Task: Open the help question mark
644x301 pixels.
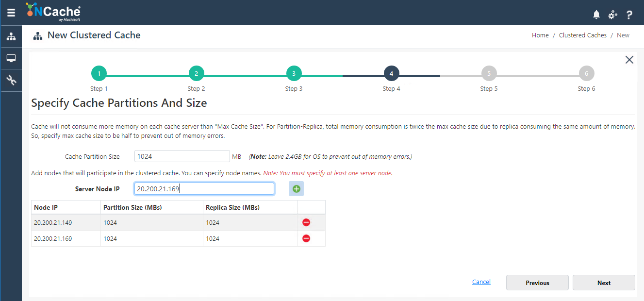Action: click(x=629, y=15)
